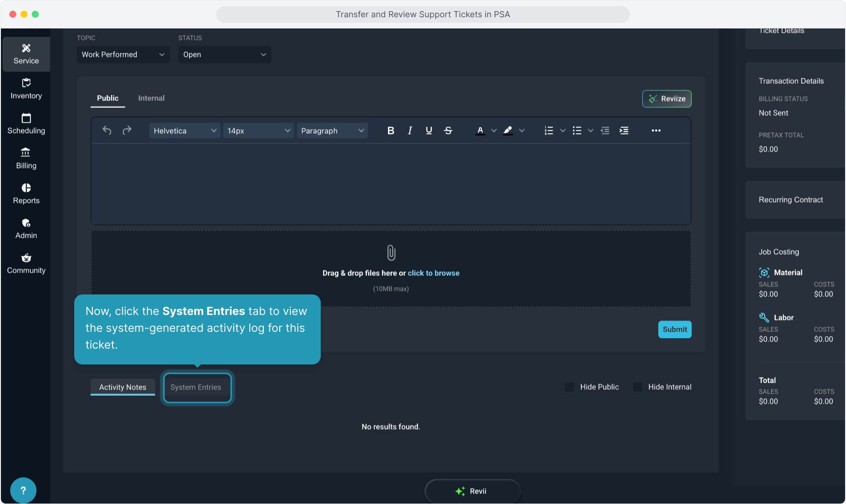The image size is (846, 504).
Task: Click the redo arrow icon
Action: 127,131
